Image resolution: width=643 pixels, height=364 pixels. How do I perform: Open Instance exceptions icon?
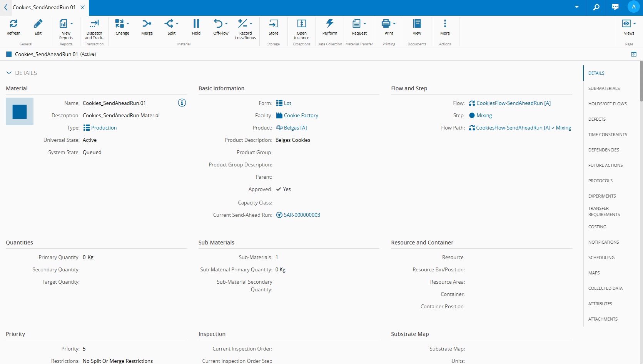[x=302, y=24]
